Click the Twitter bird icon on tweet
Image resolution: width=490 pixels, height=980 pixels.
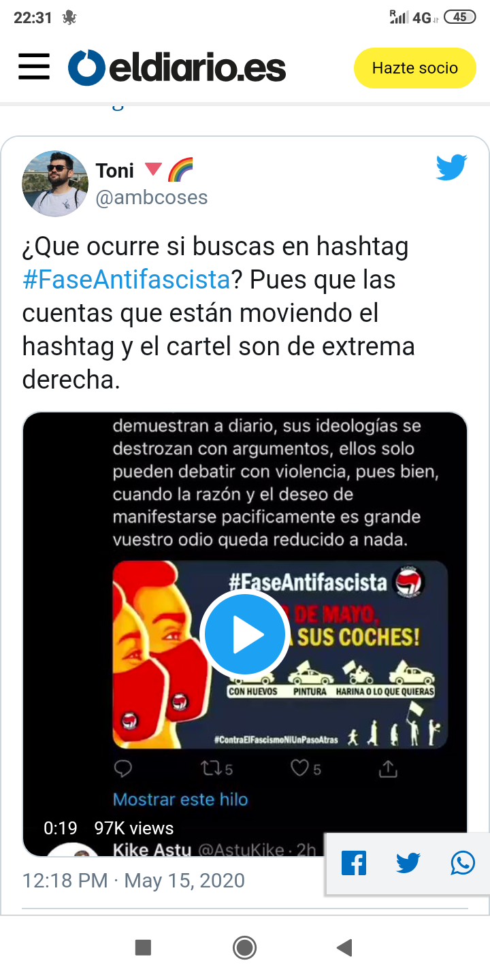[x=451, y=167]
